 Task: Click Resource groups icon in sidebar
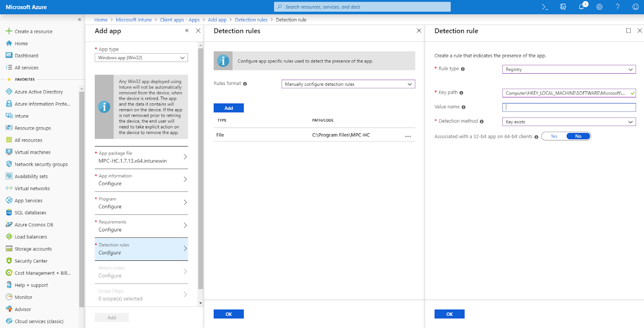tap(9, 128)
